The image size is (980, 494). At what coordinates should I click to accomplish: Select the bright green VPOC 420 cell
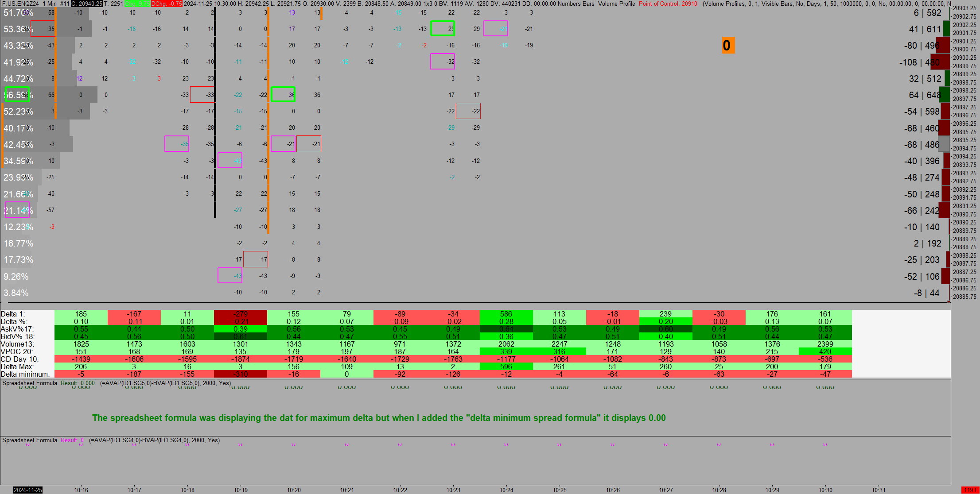[x=825, y=351]
